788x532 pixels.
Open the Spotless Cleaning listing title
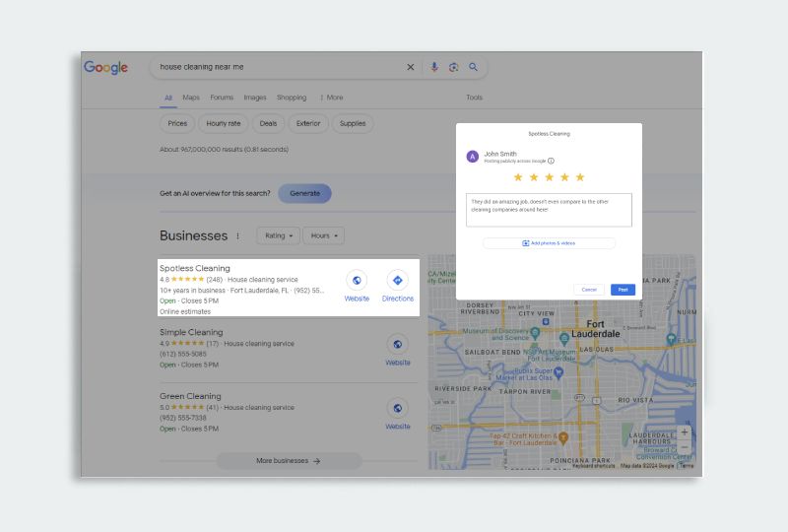coord(194,269)
